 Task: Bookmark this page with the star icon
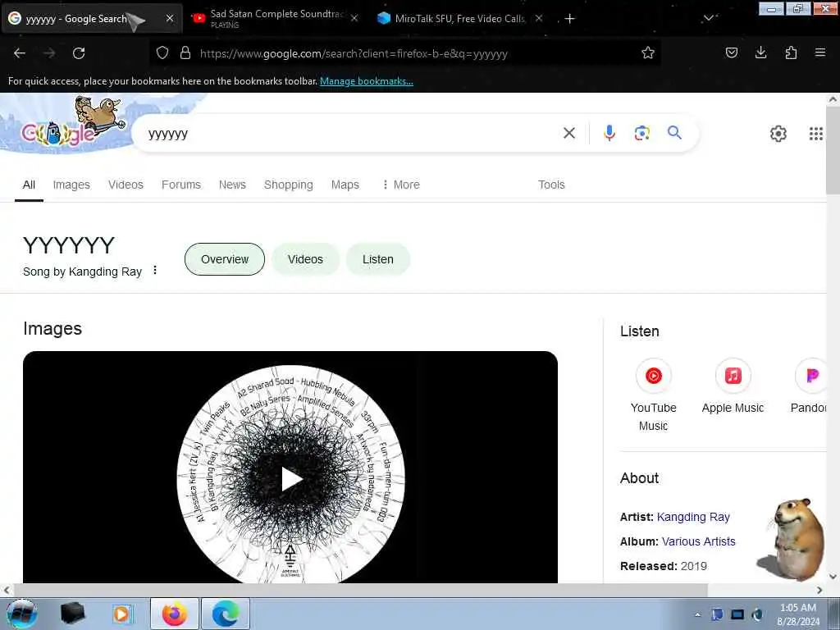point(648,53)
